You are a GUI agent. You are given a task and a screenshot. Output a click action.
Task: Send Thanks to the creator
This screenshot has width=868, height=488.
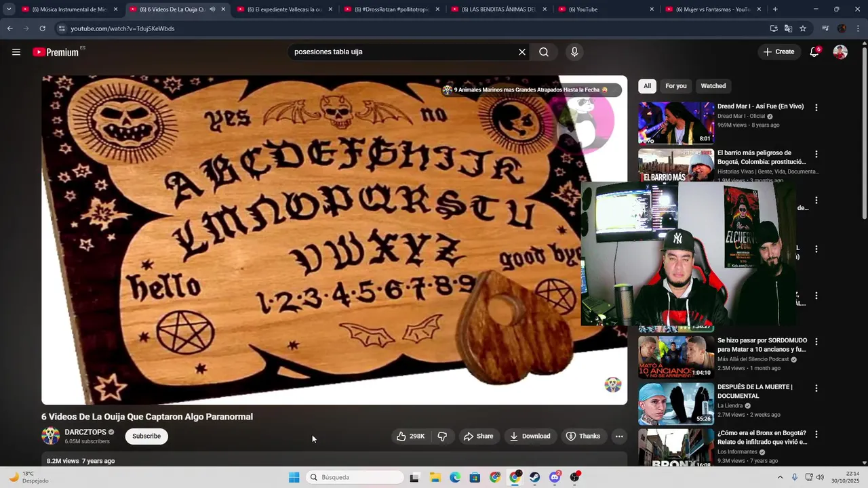point(583,436)
